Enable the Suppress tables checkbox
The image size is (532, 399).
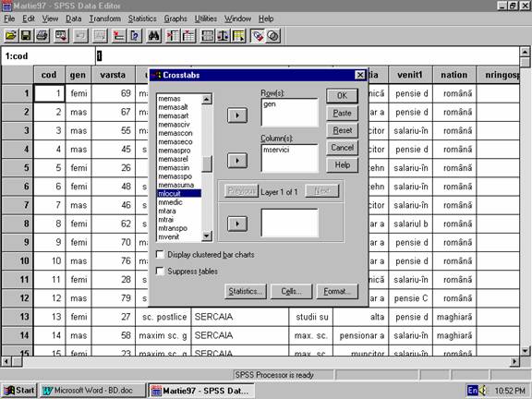click(x=160, y=272)
